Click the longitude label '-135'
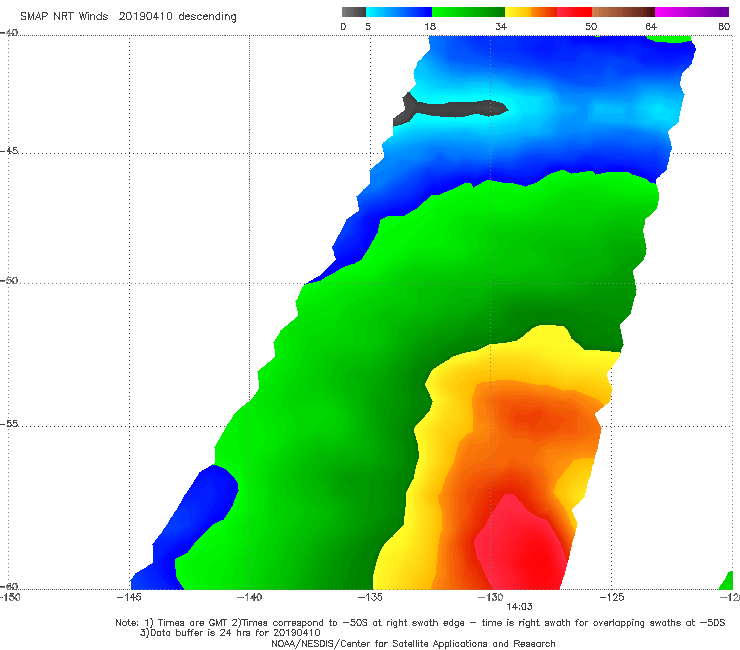The width and height of the screenshot is (740, 650). 370,597
